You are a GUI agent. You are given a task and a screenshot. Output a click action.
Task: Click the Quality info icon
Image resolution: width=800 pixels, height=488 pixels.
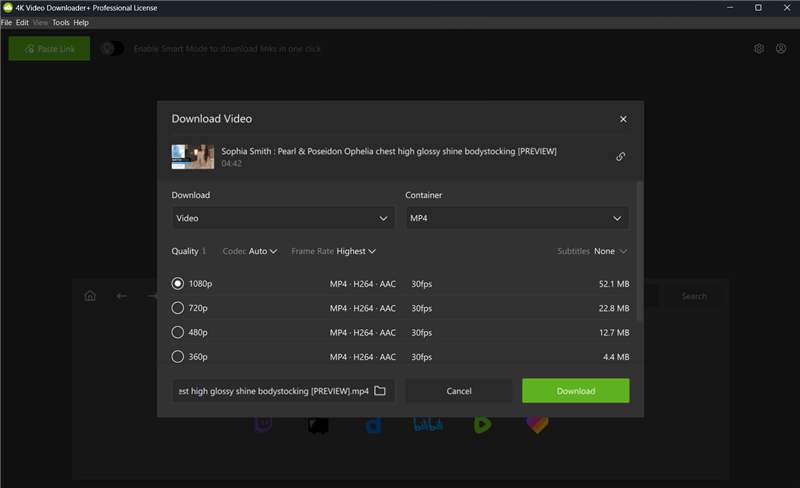204,251
